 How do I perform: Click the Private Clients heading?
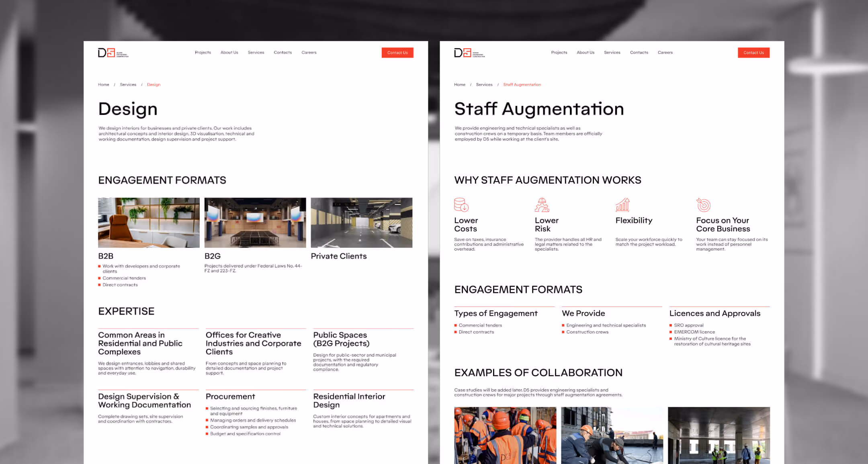tap(339, 256)
